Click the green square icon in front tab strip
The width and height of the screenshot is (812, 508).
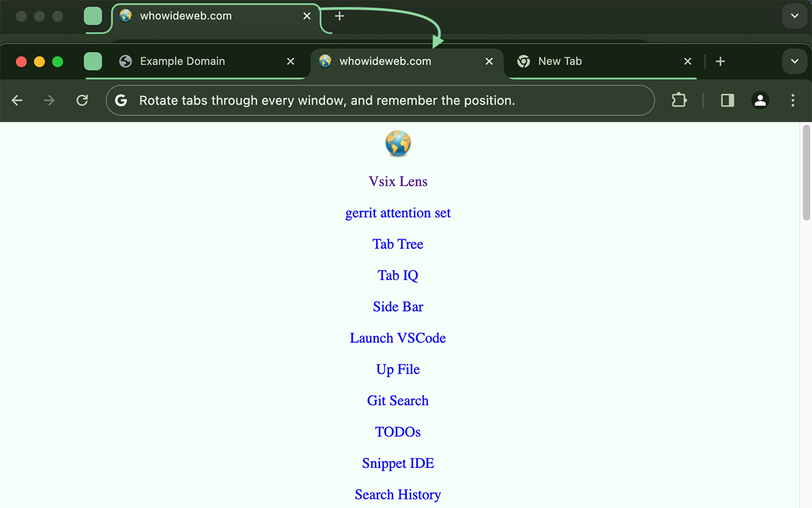[x=93, y=62]
